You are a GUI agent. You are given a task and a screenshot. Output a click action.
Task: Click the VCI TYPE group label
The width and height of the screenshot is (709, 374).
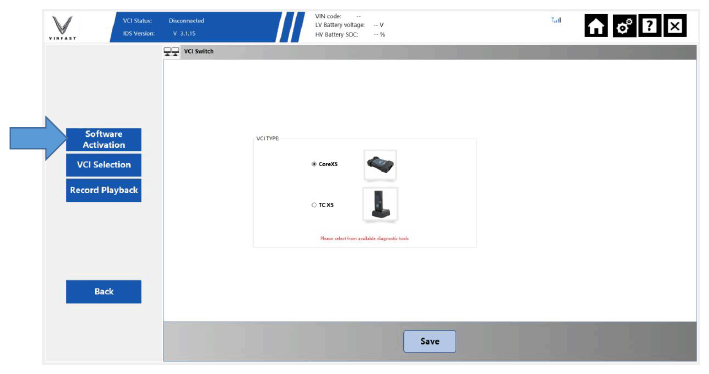[268, 138]
